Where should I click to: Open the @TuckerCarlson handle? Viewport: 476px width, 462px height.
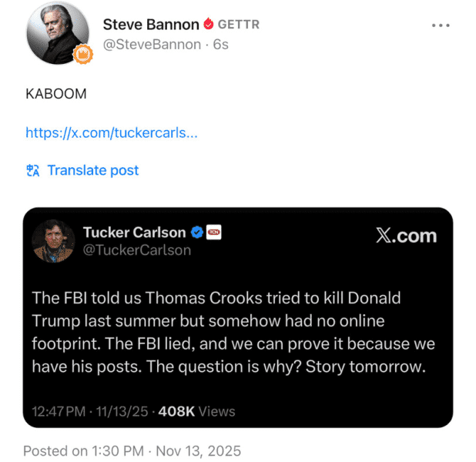(x=136, y=250)
